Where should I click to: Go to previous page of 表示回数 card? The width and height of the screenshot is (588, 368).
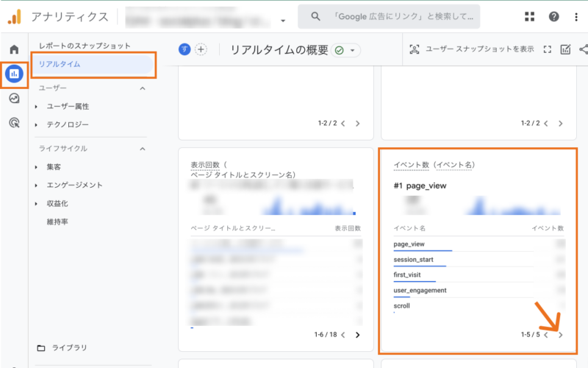(343, 335)
